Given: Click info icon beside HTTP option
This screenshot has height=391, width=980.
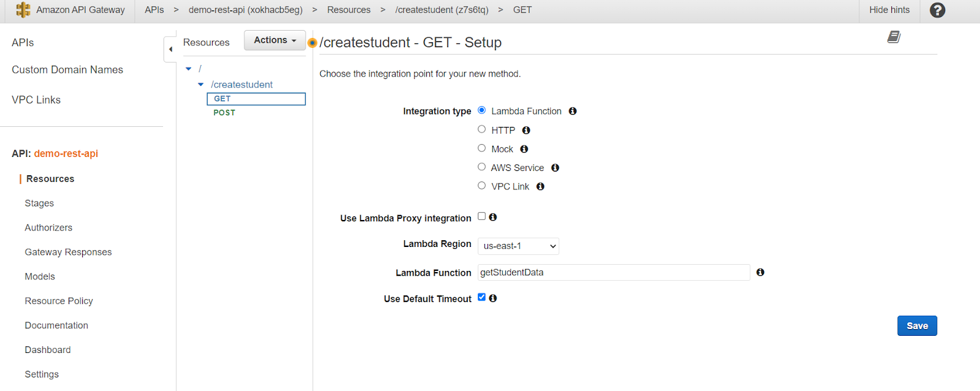Looking at the screenshot, I should 526,130.
